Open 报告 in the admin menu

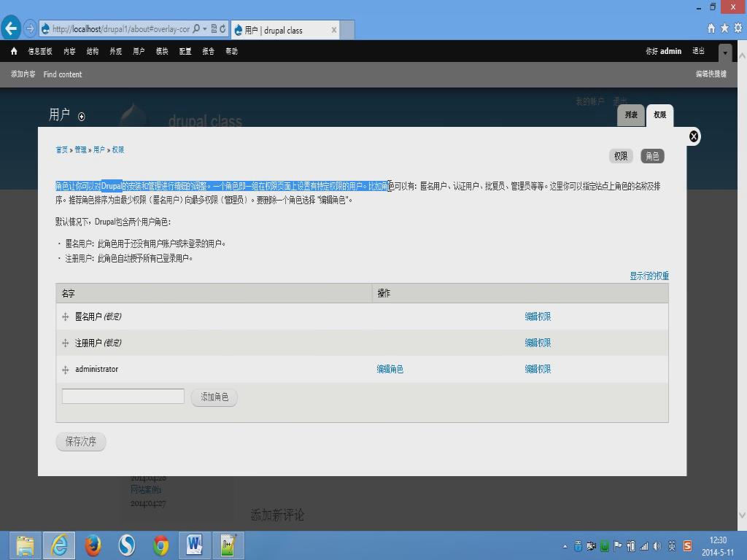(x=208, y=51)
